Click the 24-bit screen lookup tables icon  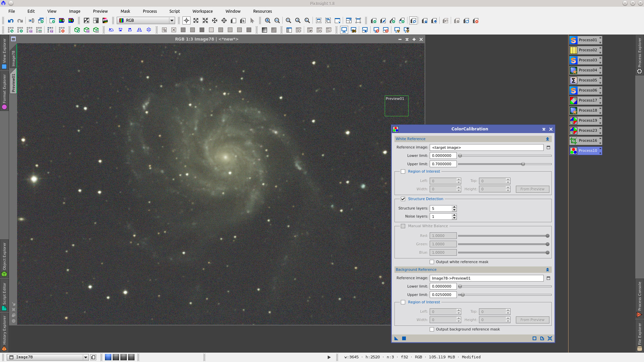(354, 31)
